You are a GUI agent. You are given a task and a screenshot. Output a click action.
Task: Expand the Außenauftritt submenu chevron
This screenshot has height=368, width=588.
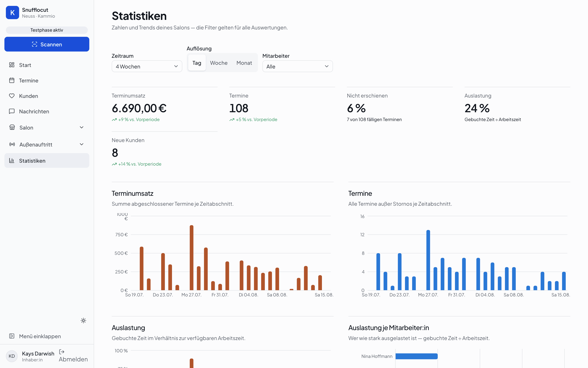[82, 144]
